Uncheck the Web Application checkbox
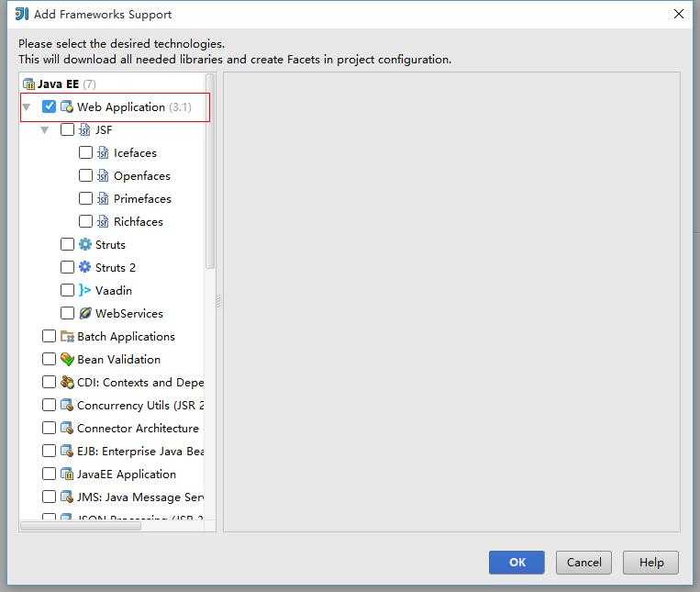The height and width of the screenshot is (592, 700). tap(49, 106)
